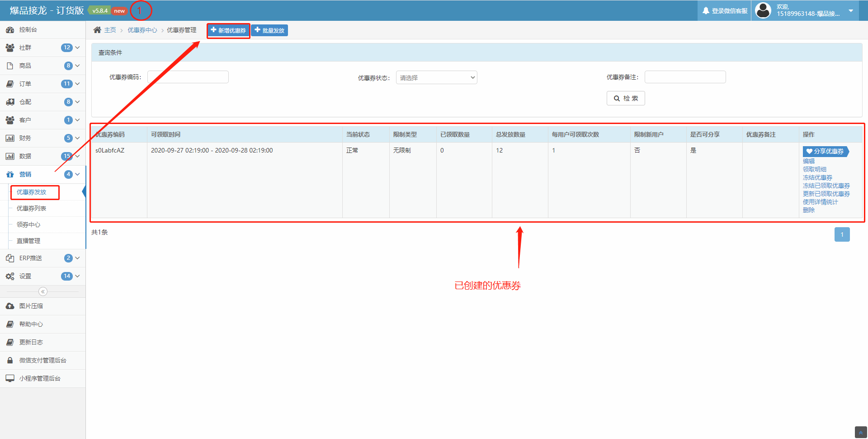Click the 控制台 menu label
The height and width of the screenshot is (439, 868).
28,30
